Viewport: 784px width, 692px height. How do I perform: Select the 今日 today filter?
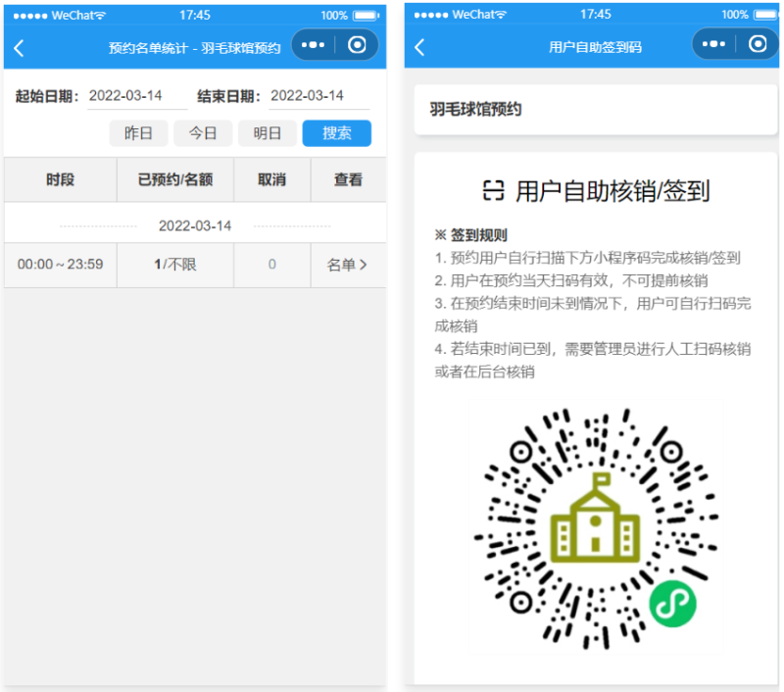(x=203, y=132)
